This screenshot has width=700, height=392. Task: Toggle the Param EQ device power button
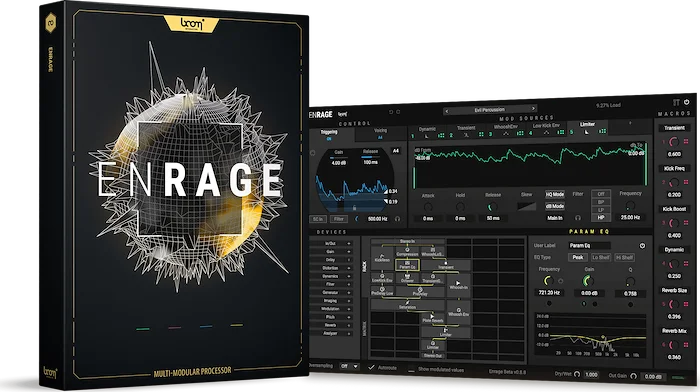point(642,246)
